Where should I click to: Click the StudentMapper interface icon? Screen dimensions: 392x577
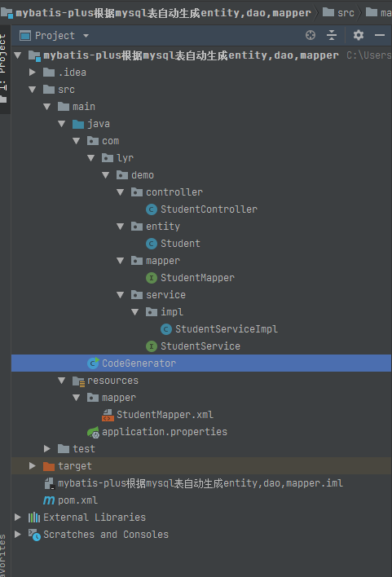click(x=152, y=278)
